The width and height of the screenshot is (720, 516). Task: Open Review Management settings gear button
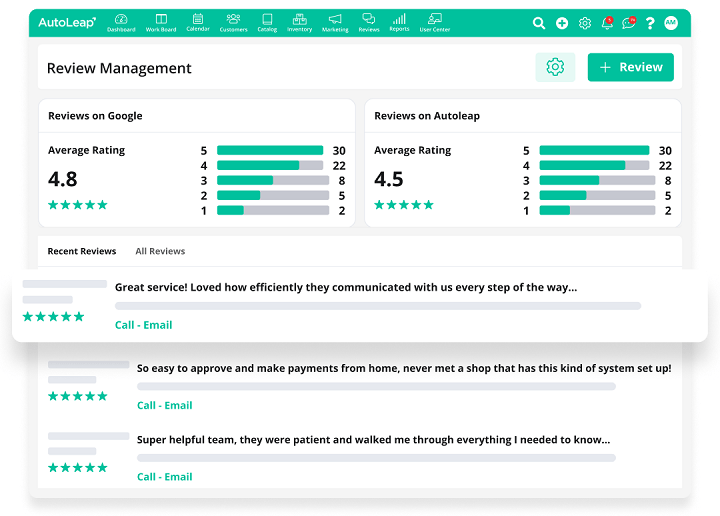click(x=555, y=67)
